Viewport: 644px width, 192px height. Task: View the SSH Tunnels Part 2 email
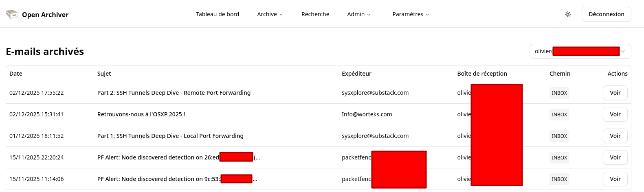pos(615,93)
